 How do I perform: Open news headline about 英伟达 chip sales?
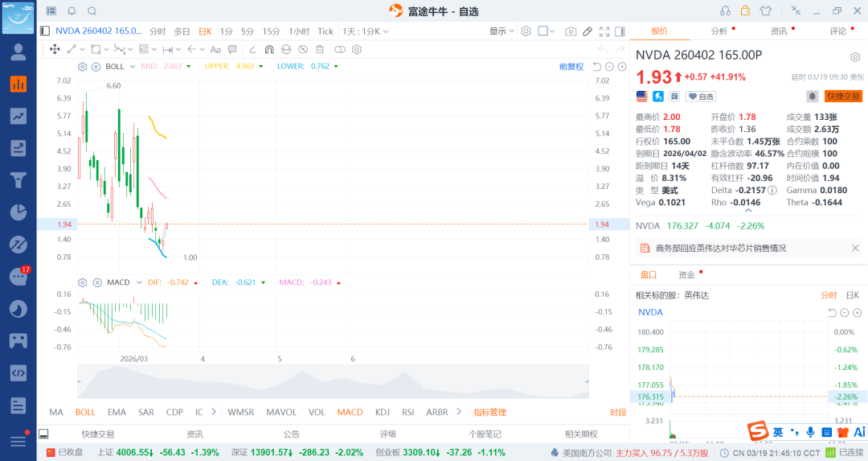(721, 249)
